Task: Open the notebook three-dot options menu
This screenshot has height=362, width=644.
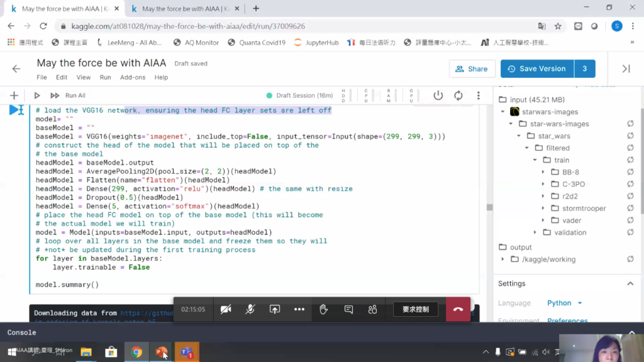Action: coord(479,96)
